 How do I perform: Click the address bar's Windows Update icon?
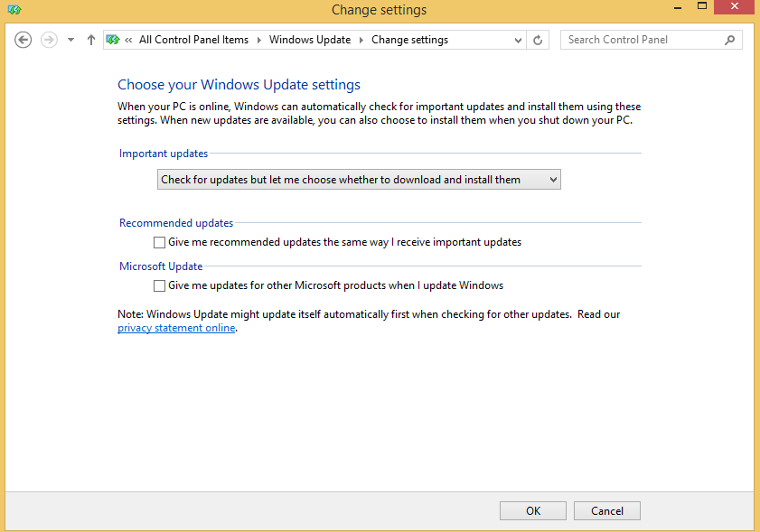tap(113, 40)
